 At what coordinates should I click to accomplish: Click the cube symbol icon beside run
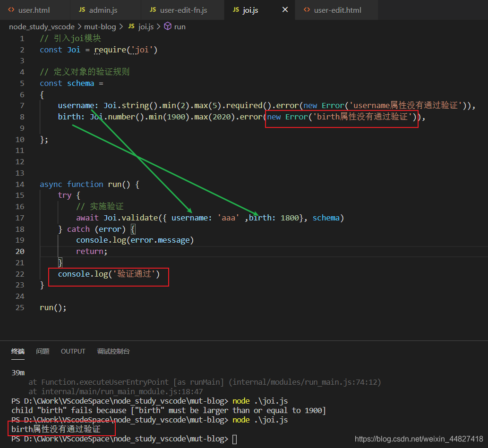(168, 26)
